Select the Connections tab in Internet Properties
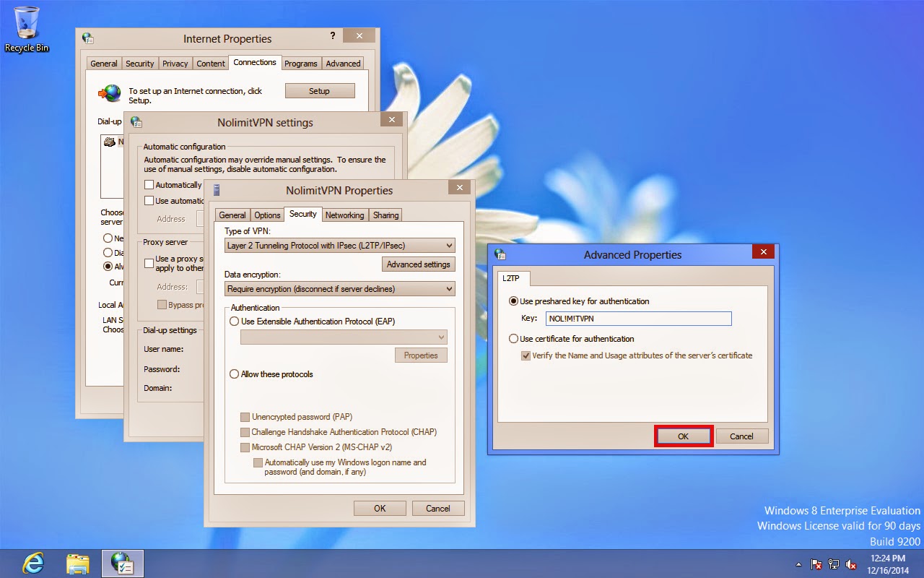 (x=255, y=62)
